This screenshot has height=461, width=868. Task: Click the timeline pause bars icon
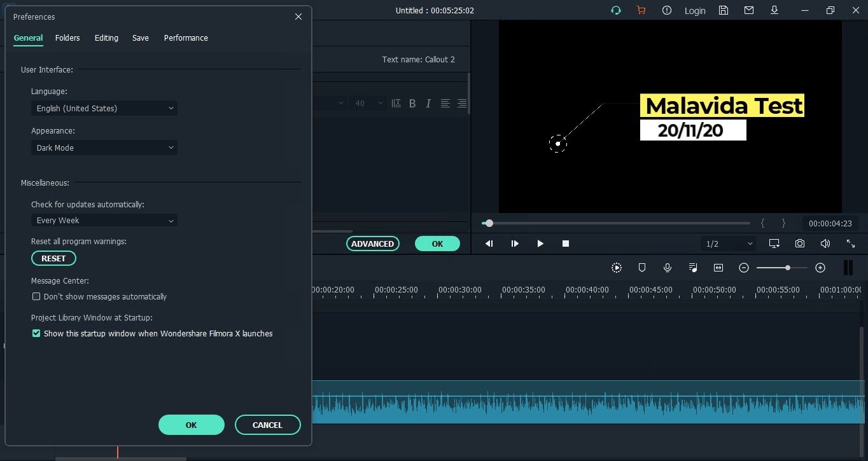click(x=848, y=268)
